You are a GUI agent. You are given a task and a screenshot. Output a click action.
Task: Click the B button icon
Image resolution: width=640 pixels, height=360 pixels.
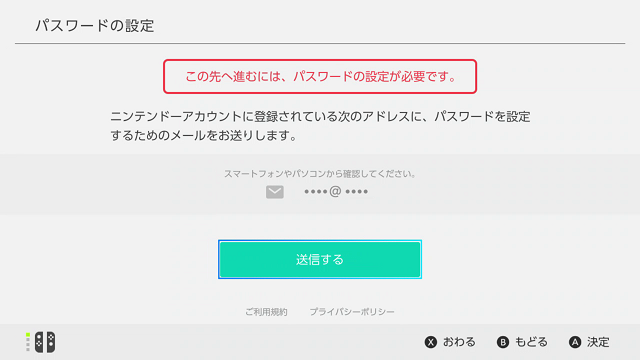503,342
